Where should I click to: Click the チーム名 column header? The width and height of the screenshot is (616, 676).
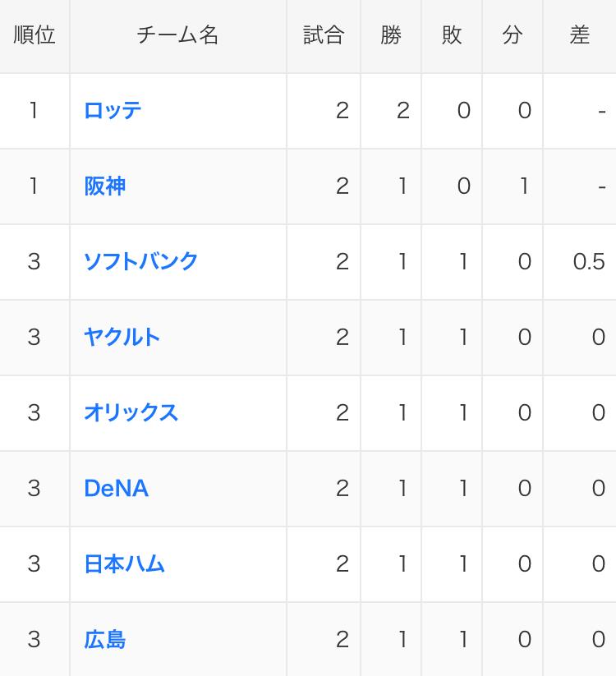177,35
